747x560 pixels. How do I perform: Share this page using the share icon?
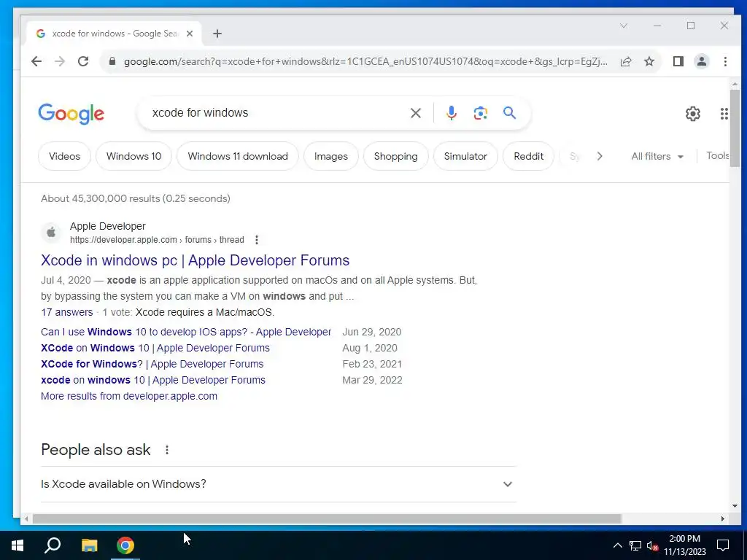pos(625,61)
